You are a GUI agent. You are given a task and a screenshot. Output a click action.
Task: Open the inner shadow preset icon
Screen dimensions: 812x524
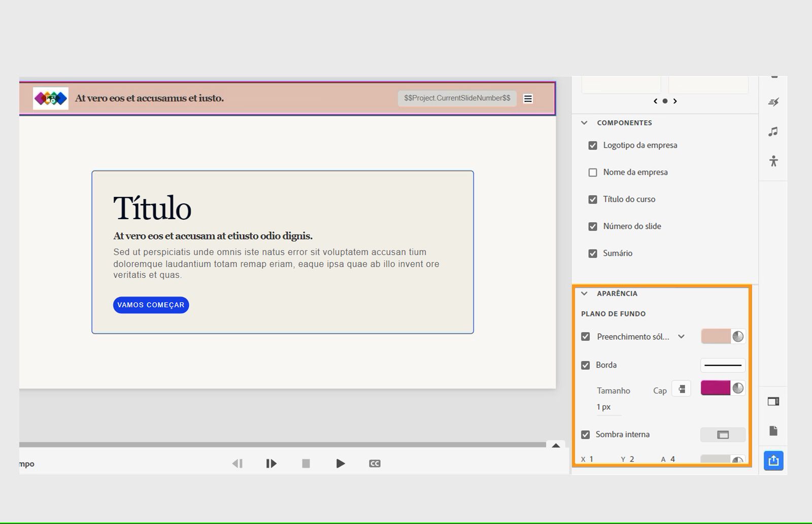[723, 435]
